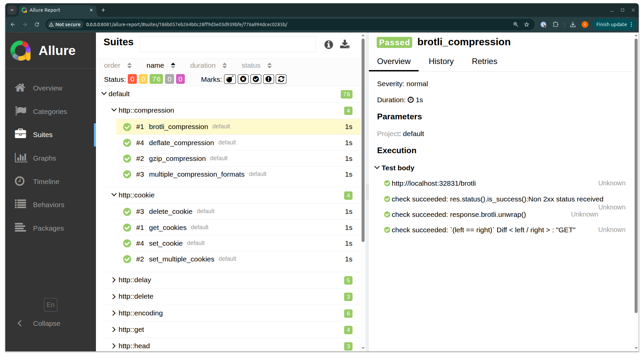The image size is (644, 362).
Task: Toggle the flaky (bomb) mark filter
Action: point(230,79)
